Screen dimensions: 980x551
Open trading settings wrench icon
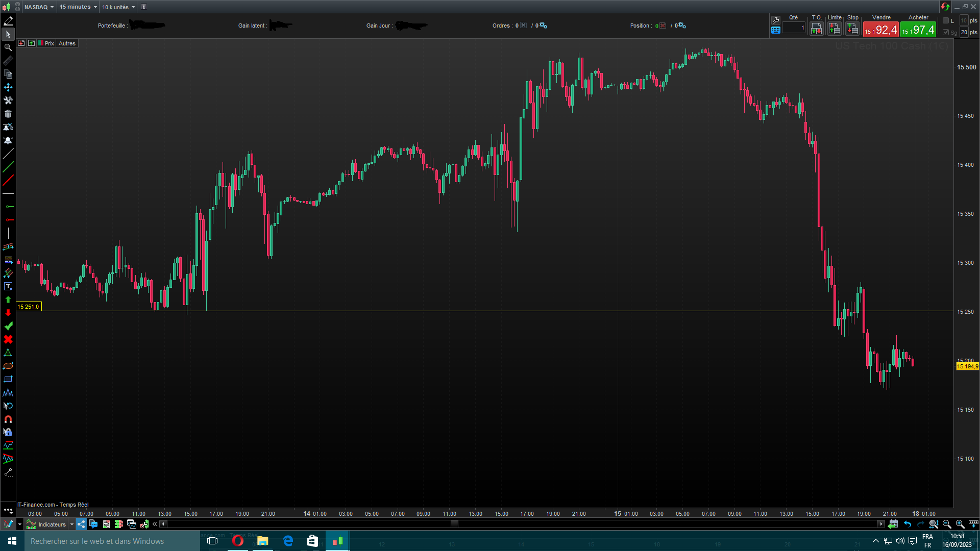[776, 20]
